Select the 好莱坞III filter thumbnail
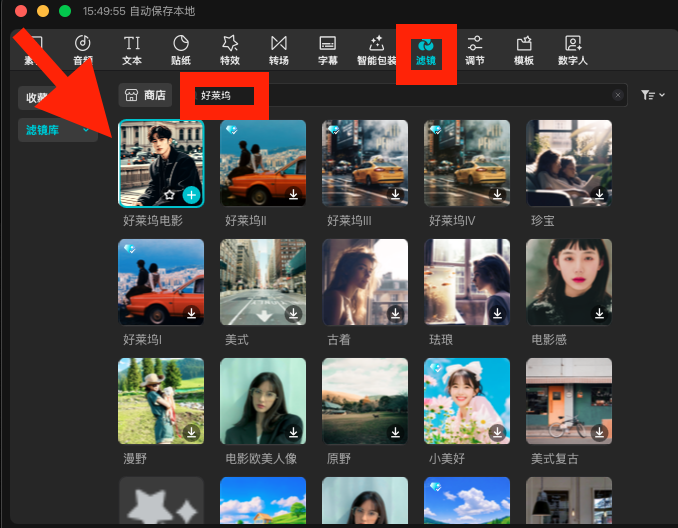The width and height of the screenshot is (678, 528). point(365,163)
